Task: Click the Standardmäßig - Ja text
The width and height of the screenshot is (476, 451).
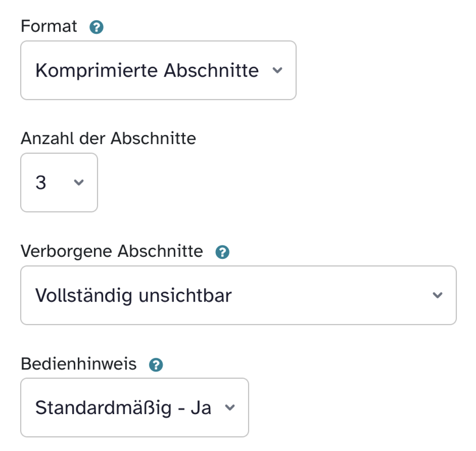Action: 123,408
